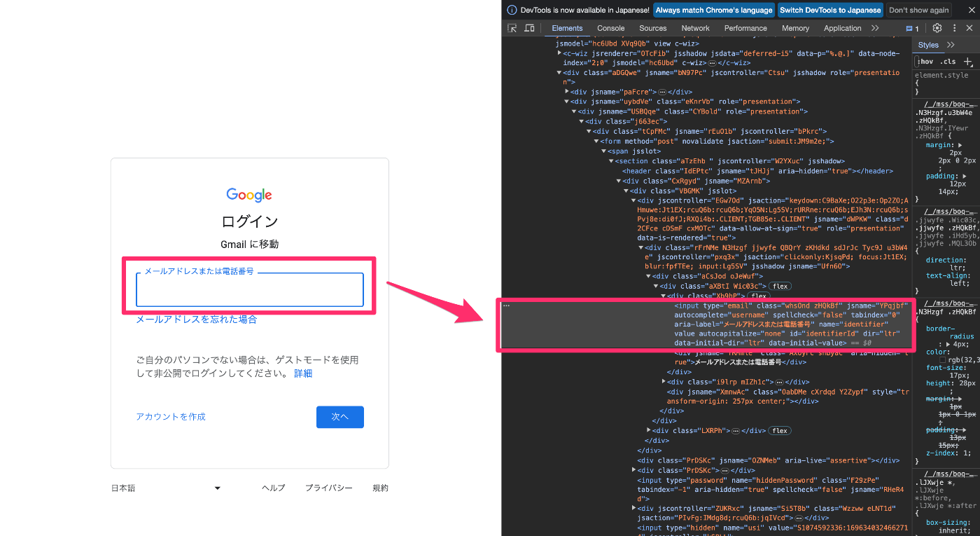Select the div class PrDSKc jsname OZNMeb row
This screenshot has width=980, height=536.
[x=768, y=460]
